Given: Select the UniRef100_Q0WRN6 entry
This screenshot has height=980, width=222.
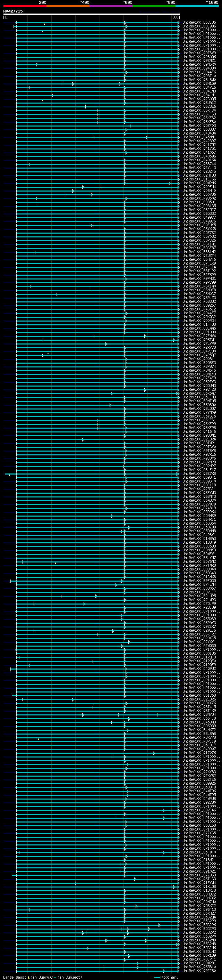Looking at the screenshot, I should tap(199, 183).
